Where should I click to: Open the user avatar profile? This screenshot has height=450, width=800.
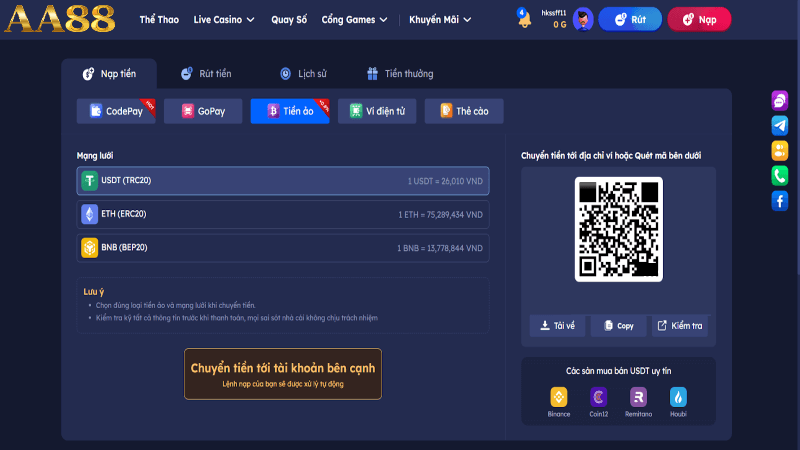pos(583,19)
